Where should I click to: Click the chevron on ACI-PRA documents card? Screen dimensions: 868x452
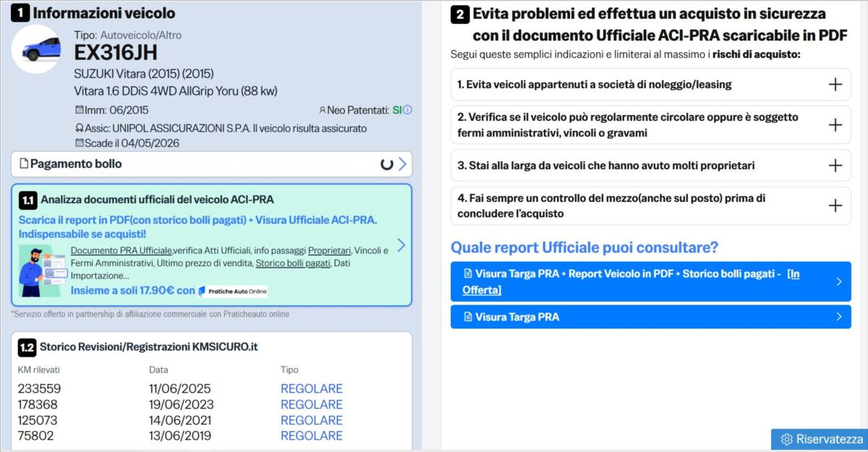pos(401,245)
